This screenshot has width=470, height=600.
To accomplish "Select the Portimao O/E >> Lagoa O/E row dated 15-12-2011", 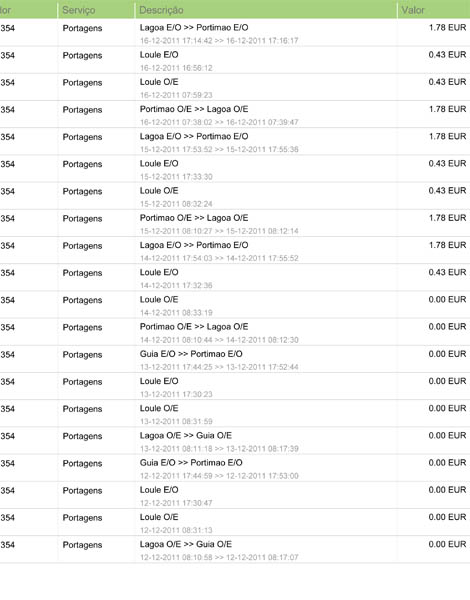I will click(235, 223).
